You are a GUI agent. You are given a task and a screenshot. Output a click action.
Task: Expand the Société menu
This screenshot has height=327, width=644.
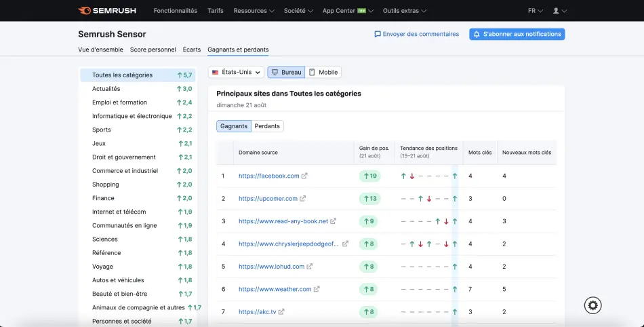[298, 11]
